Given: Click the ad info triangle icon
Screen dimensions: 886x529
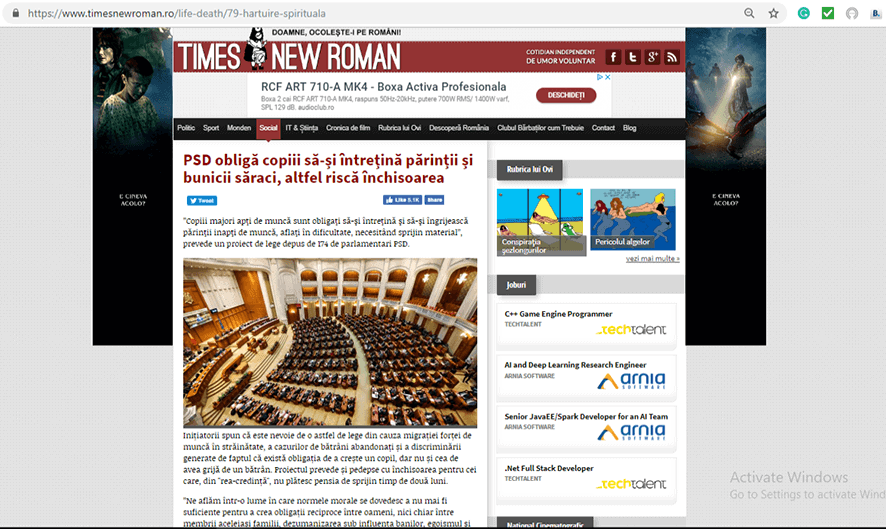Looking at the screenshot, I should point(600,77).
